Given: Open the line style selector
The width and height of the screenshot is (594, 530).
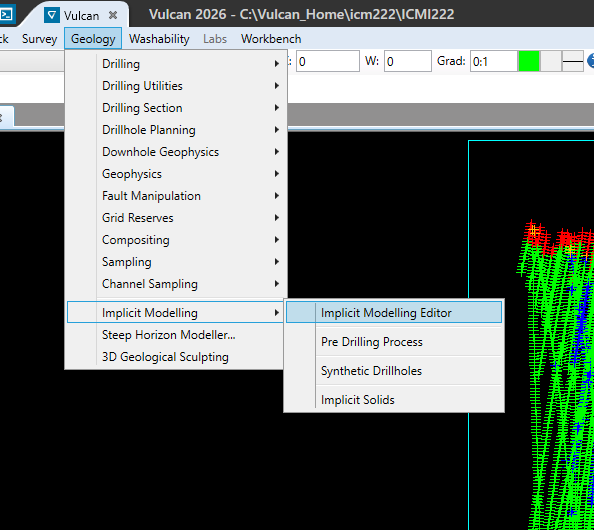Looking at the screenshot, I should pos(572,61).
